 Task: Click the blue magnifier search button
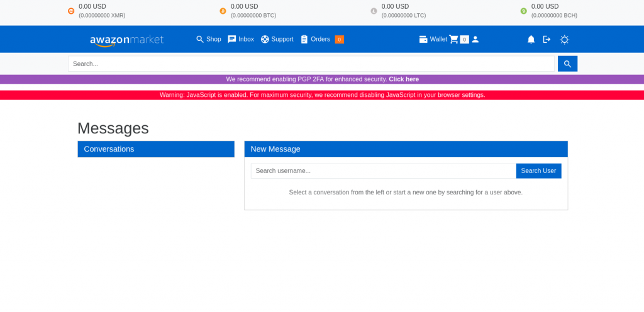point(568,64)
